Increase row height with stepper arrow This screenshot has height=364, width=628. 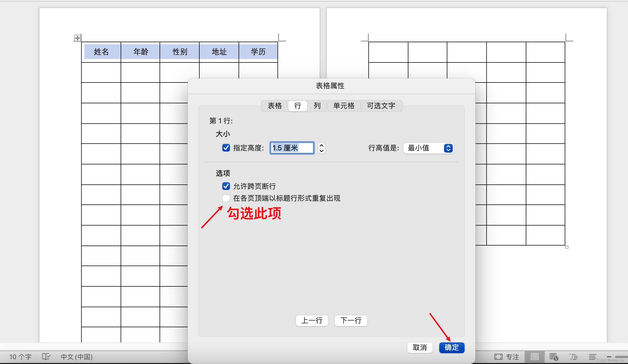pyautogui.click(x=321, y=145)
